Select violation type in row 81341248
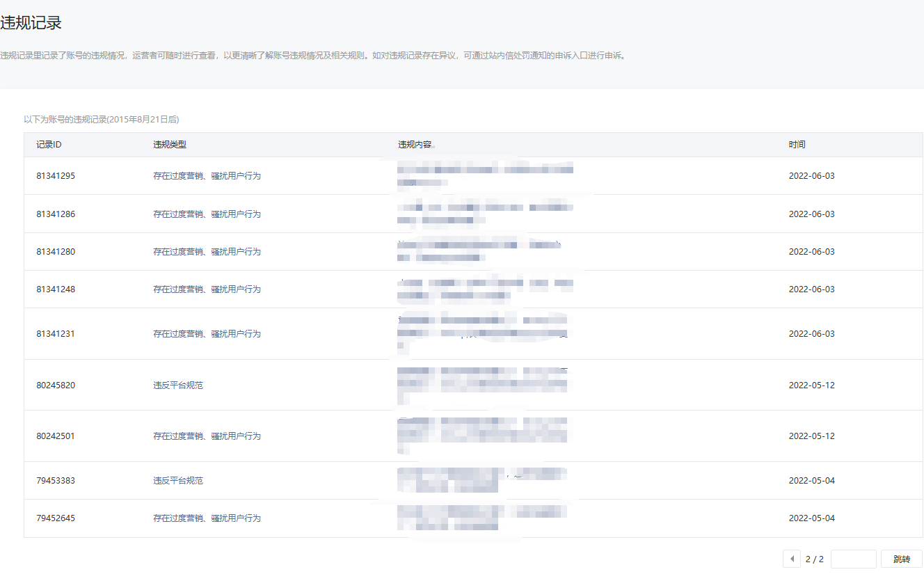The height and width of the screenshot is (581, 924). coord(207,289)
